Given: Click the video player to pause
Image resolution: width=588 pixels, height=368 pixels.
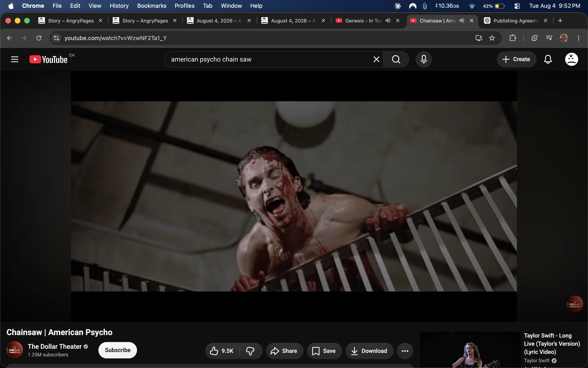Looking at the screenshot, I should coord(294,196).
